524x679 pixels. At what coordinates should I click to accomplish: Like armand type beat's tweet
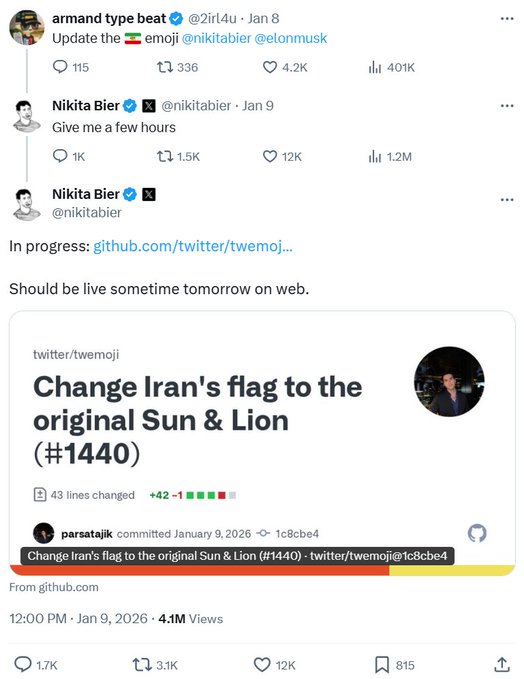pyautogui.click(x=270, y=67)
